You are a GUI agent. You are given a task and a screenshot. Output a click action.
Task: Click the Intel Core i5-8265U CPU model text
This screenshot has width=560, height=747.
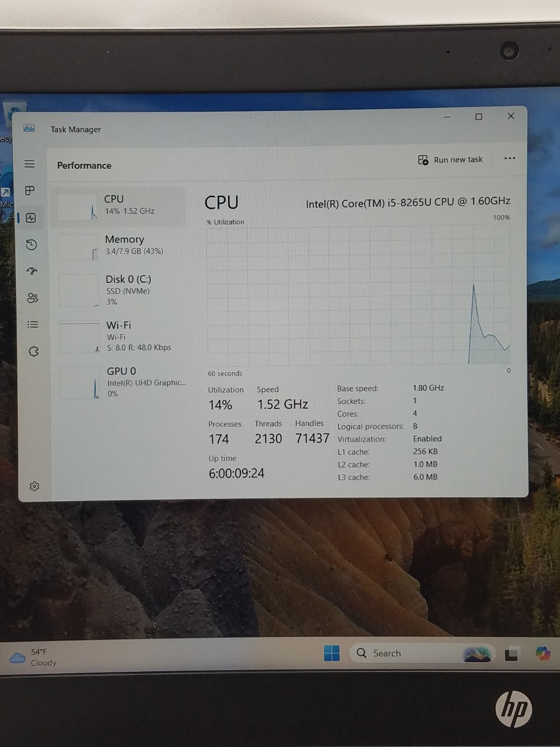(x=408, y=202)
